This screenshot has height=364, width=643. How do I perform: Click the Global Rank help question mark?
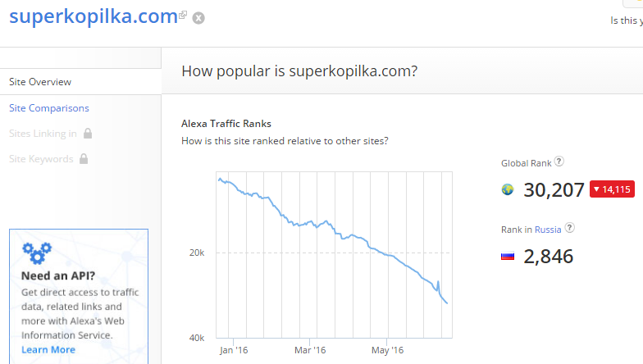(x=559, y=162)
